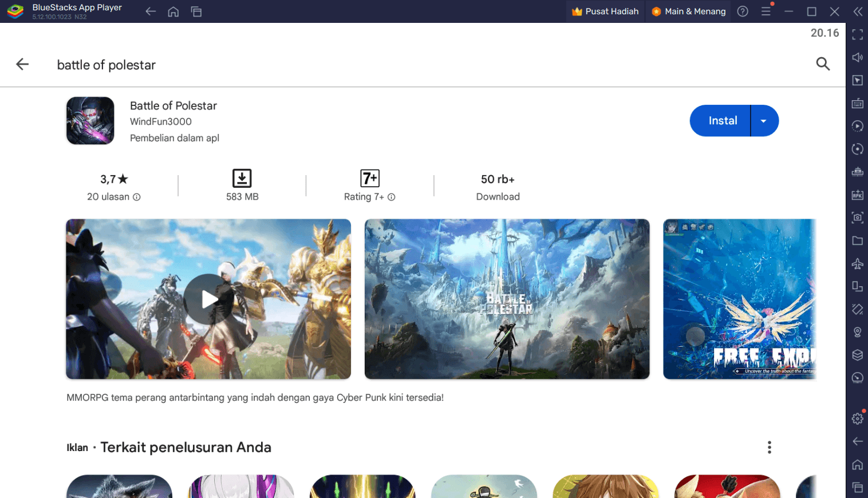Toggle fullscreen mode in BlueStacks sidebar
This screenshot has height=498, width=868.
(x=857, y=34)
